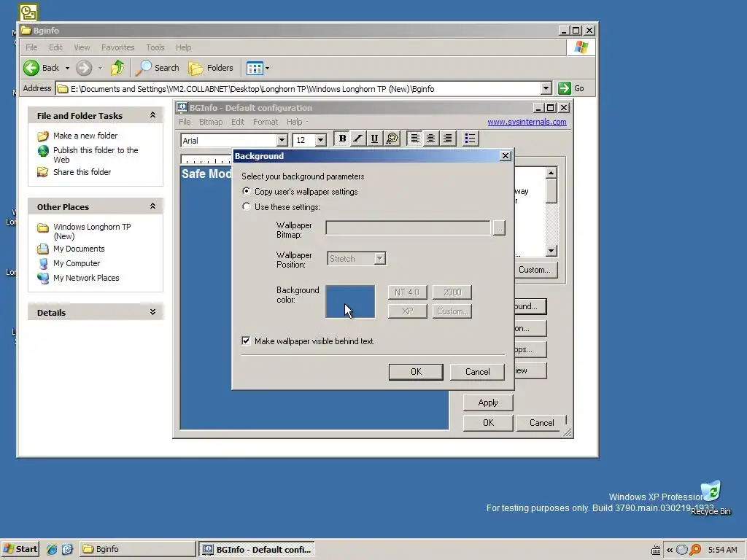Open the Back button history arrow

point(67,68)
